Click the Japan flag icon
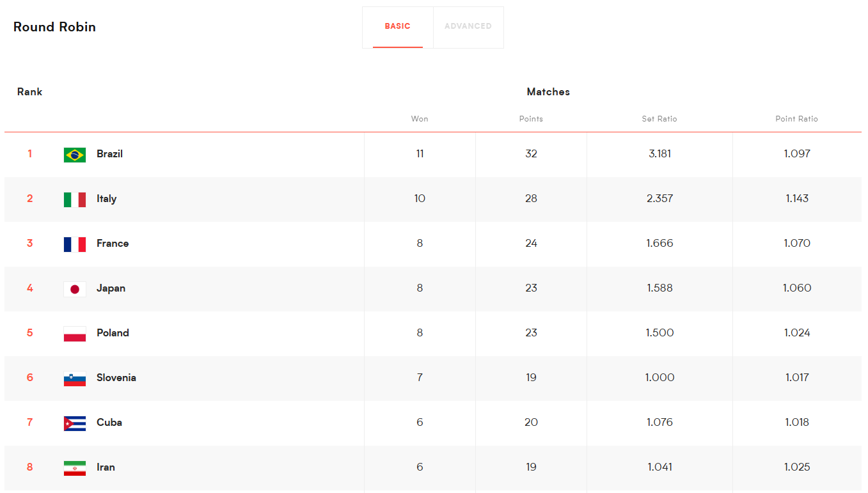Image resolution: width=868 pixels, height=493 pixels. [75, 289]
